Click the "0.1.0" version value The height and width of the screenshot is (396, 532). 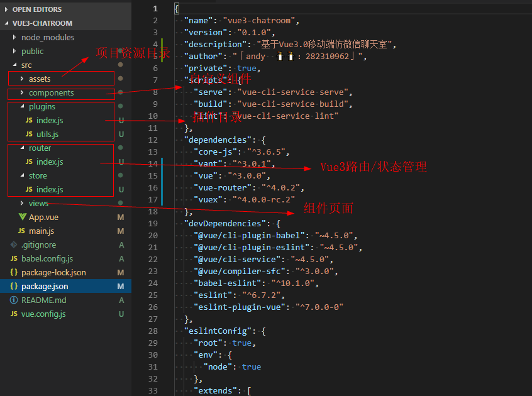[253, 32]
